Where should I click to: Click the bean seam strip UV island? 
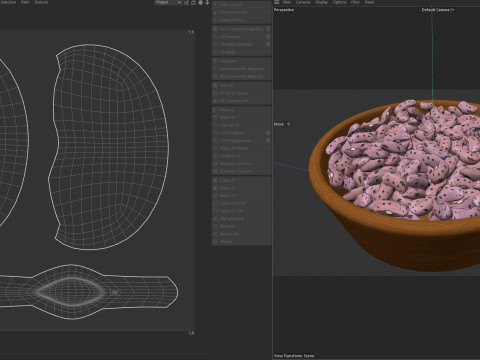pos(89,292)
